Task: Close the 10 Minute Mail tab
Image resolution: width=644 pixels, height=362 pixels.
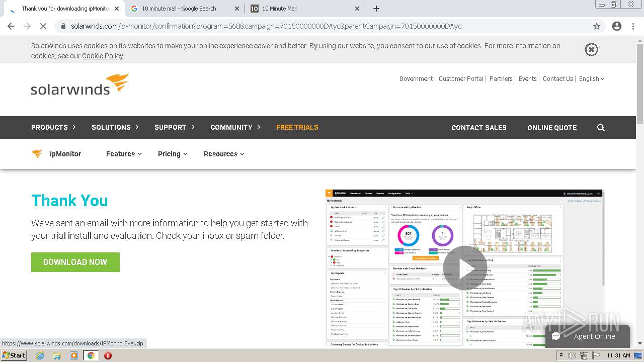Action: click(x=357, y=9)
